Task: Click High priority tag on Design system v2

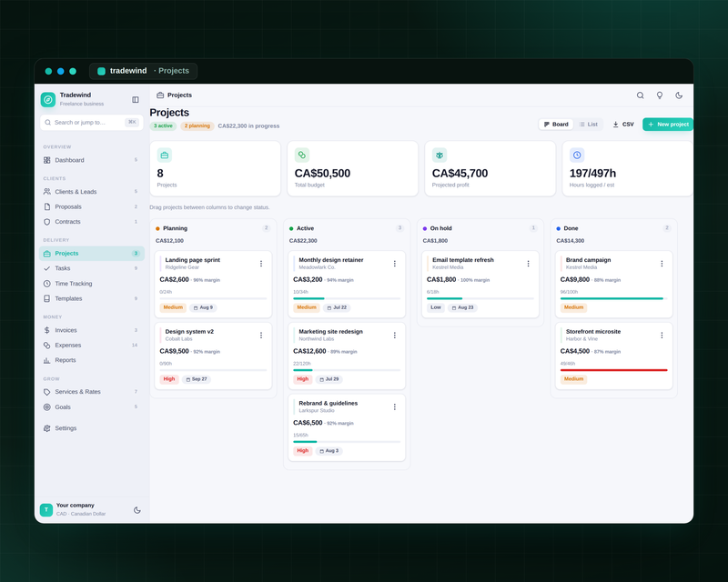Action: pos(169,379)
